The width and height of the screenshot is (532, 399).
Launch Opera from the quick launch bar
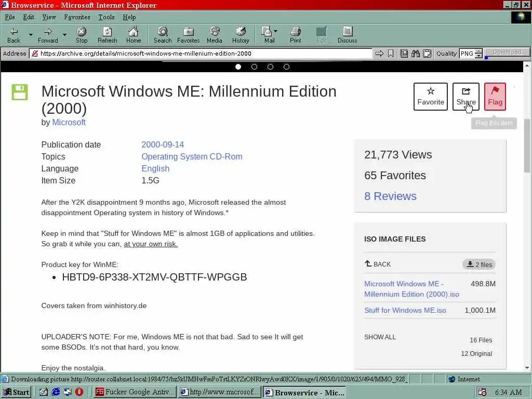[x=79, y=392]
